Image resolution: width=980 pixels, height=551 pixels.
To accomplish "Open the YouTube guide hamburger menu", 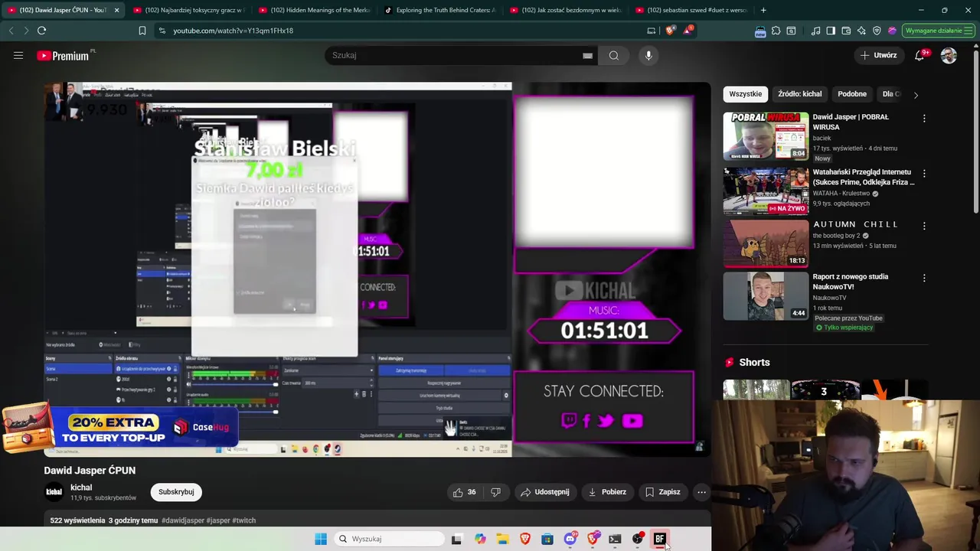I will [18, 55].
